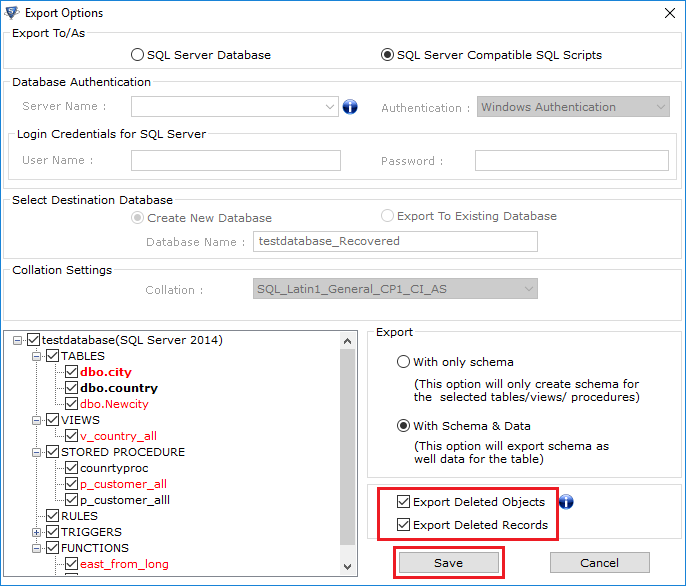Select With only schema export option
Viewport: 686px width, 586px height.
(404, 362)
